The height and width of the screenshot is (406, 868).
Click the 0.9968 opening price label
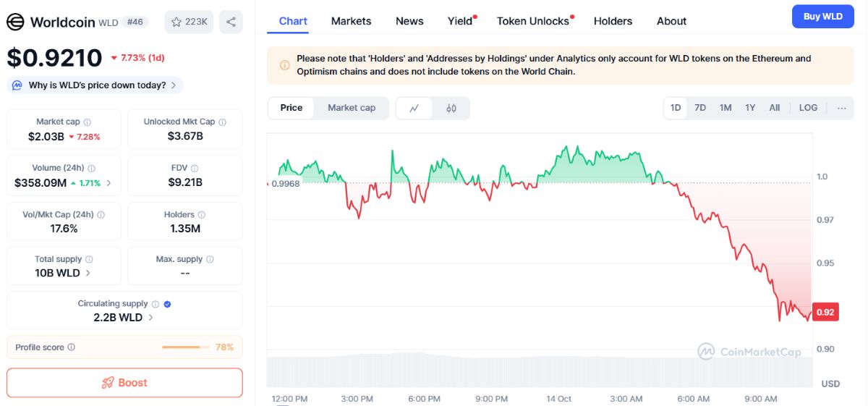(286, 183)
